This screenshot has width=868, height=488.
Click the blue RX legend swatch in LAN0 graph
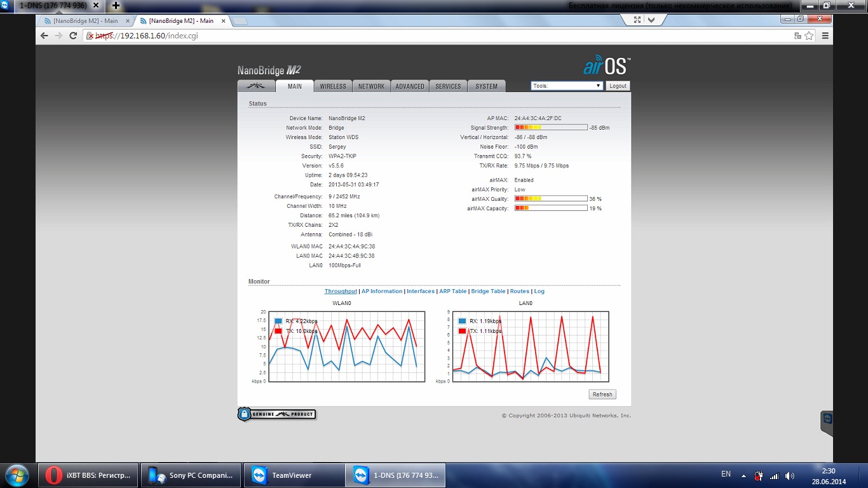click(462, 322)
